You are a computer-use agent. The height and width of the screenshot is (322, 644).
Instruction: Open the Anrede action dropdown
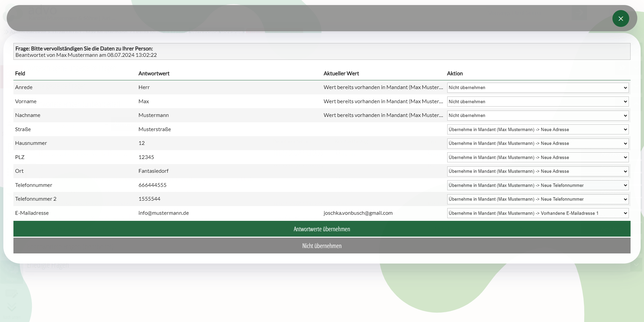tap(538, 88)
